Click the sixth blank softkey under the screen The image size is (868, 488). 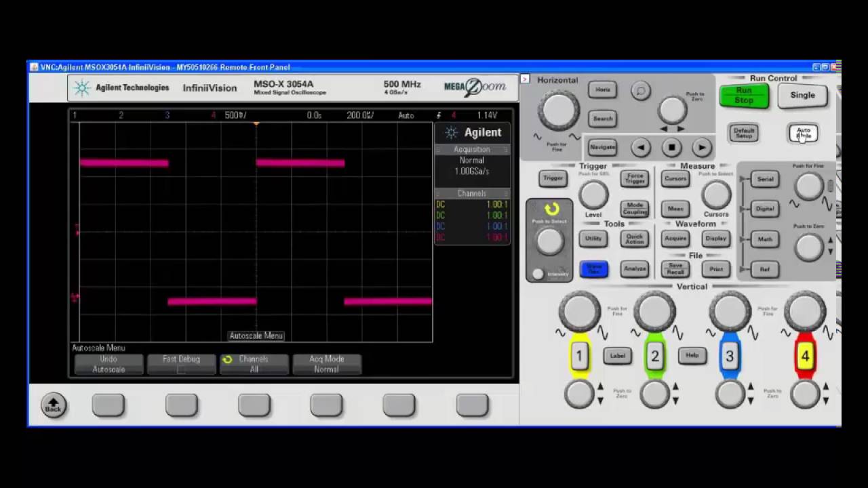point(472,405)
